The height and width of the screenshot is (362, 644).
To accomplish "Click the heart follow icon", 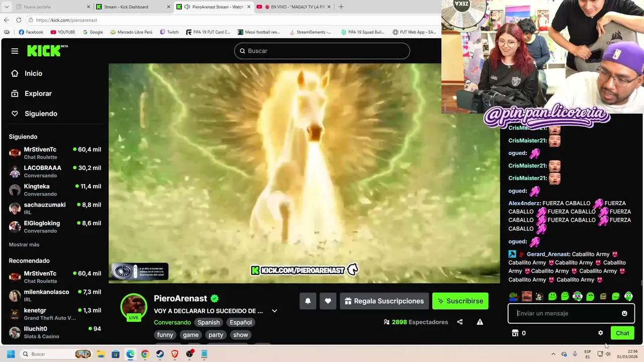I will (328, 301).
